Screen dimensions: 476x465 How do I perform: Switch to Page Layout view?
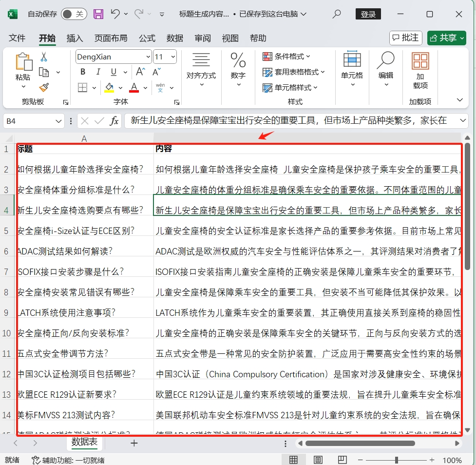[318, 460]
